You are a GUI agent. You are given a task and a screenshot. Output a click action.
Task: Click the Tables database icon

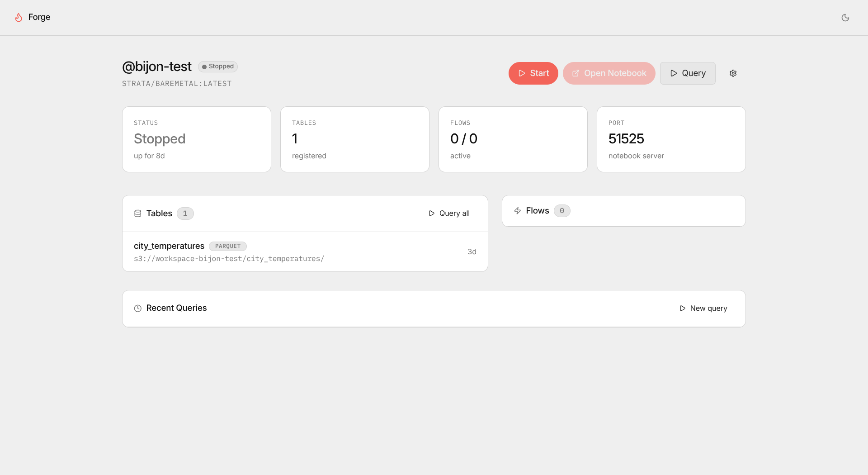pyautogui.click(x=138, y=214)
